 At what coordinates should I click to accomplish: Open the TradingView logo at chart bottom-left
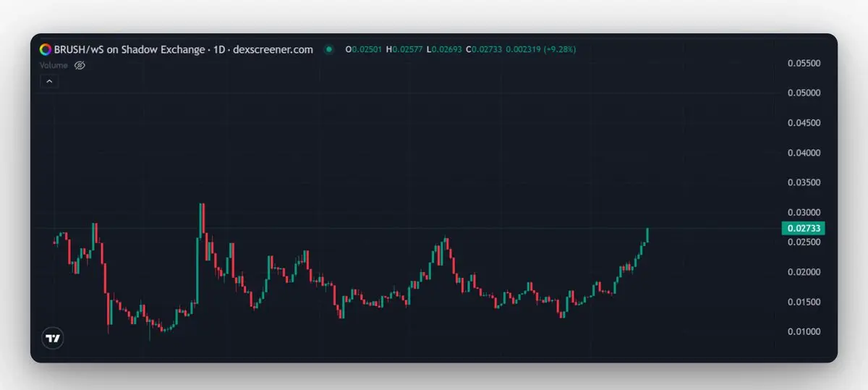[53, 338]
